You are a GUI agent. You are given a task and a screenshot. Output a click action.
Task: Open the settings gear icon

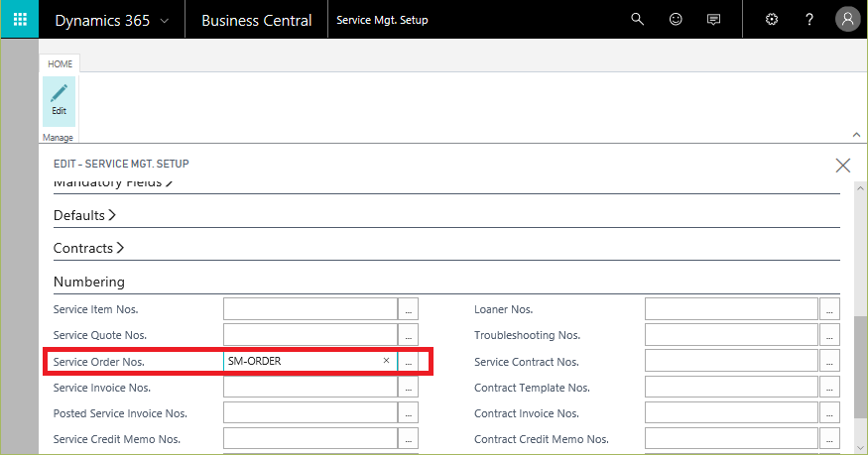772,20
